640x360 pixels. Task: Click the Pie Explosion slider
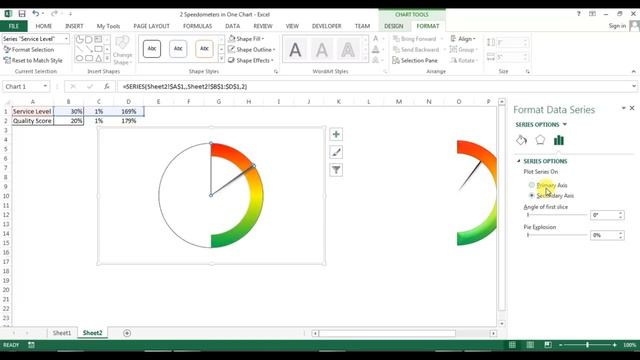(557, 235)
